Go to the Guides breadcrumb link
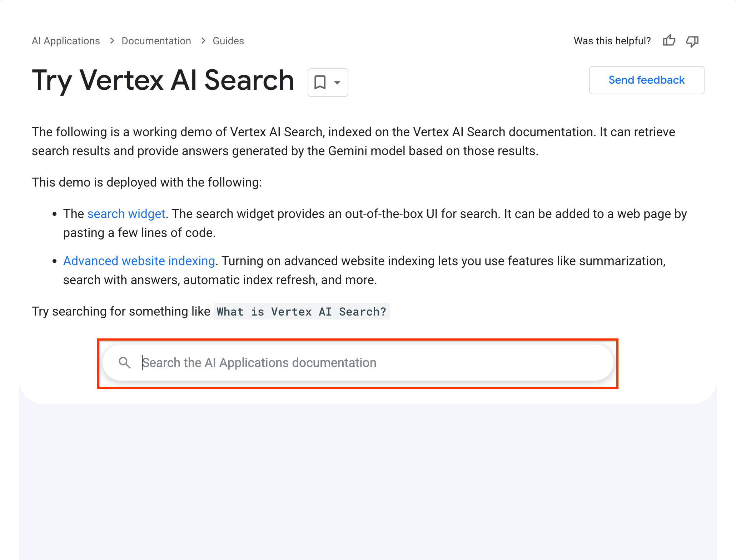This screenshot has height=560, width=736. 228,41
